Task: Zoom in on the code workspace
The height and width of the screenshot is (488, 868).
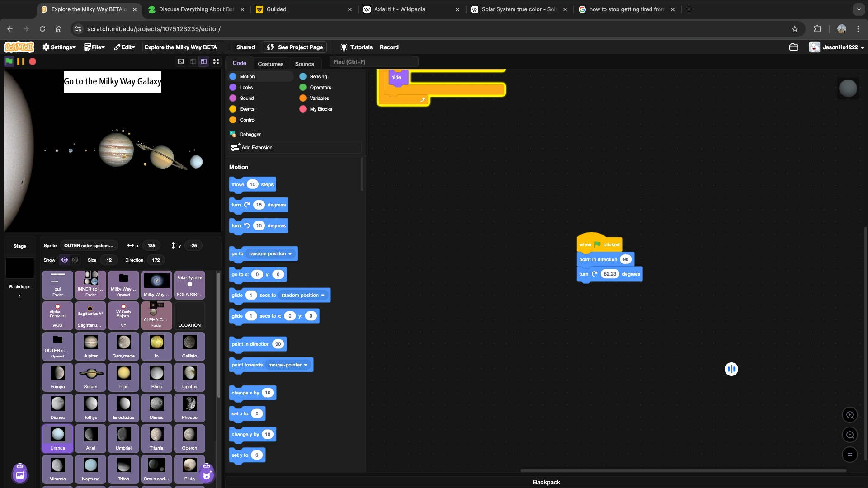Action: click(850, 415)
